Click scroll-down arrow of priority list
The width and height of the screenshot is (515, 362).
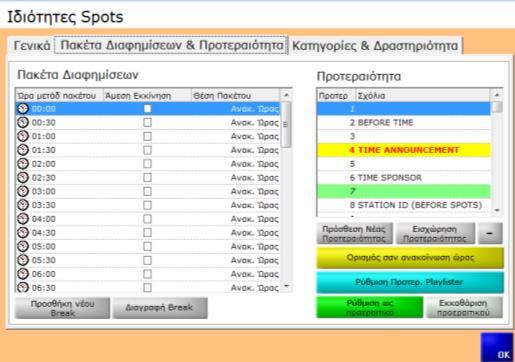[497, 210]
